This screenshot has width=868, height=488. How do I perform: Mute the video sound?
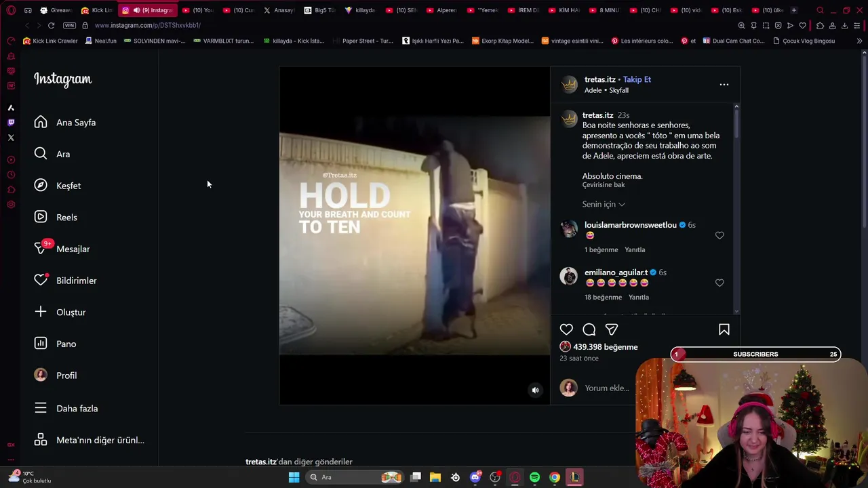[x=535, y=390]
